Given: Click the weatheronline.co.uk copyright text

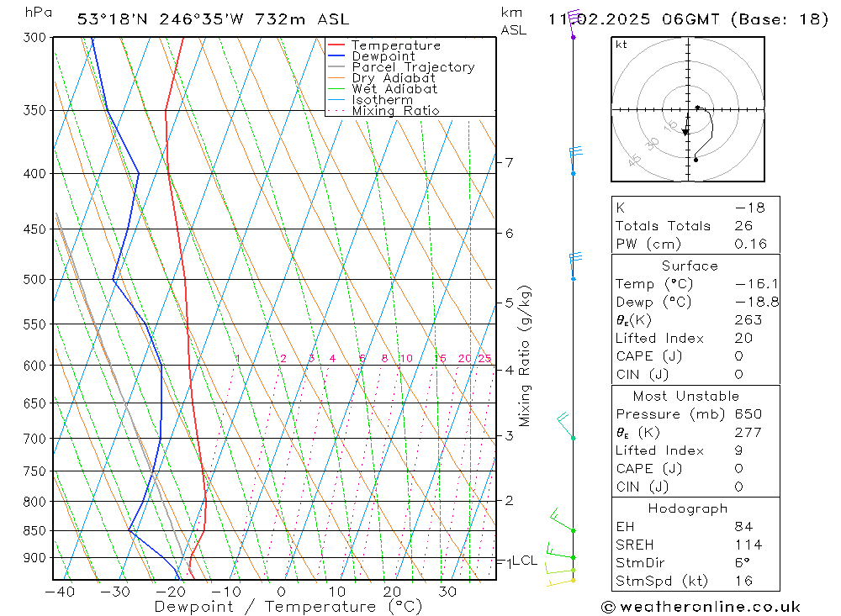Looking at the screenshot, I should click(x=701, y=607).
